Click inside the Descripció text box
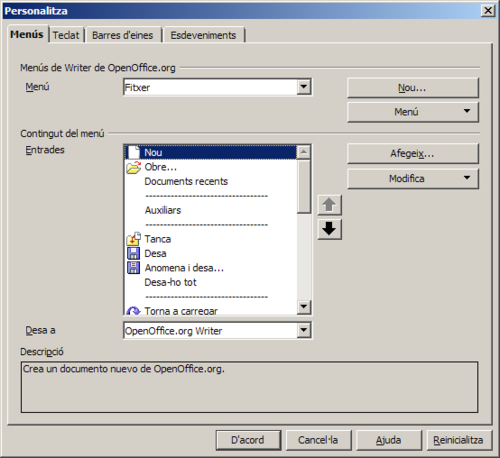The height and width of the screenshot is (458, 500). pyautogui.click(x=249, y=387)
